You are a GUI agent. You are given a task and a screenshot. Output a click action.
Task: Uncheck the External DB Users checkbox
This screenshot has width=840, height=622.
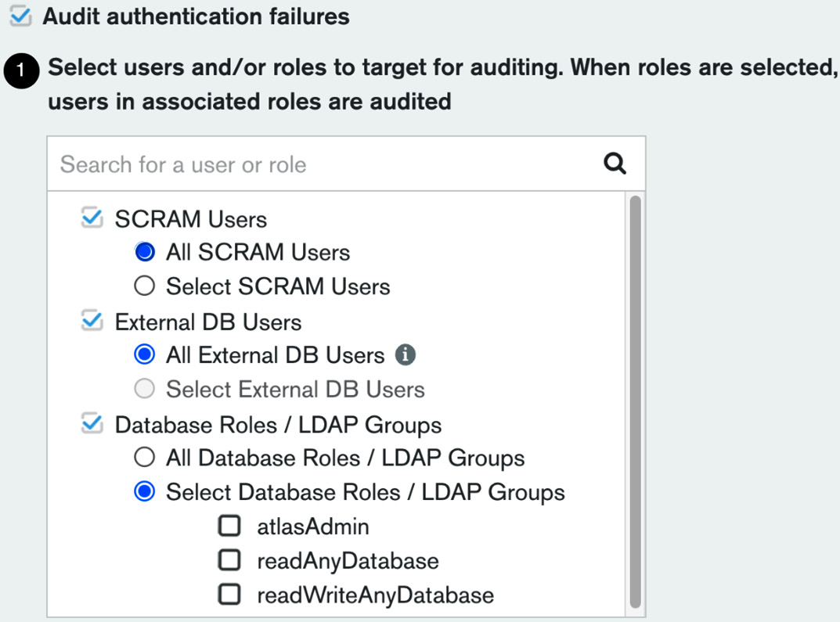click(92, 321)
